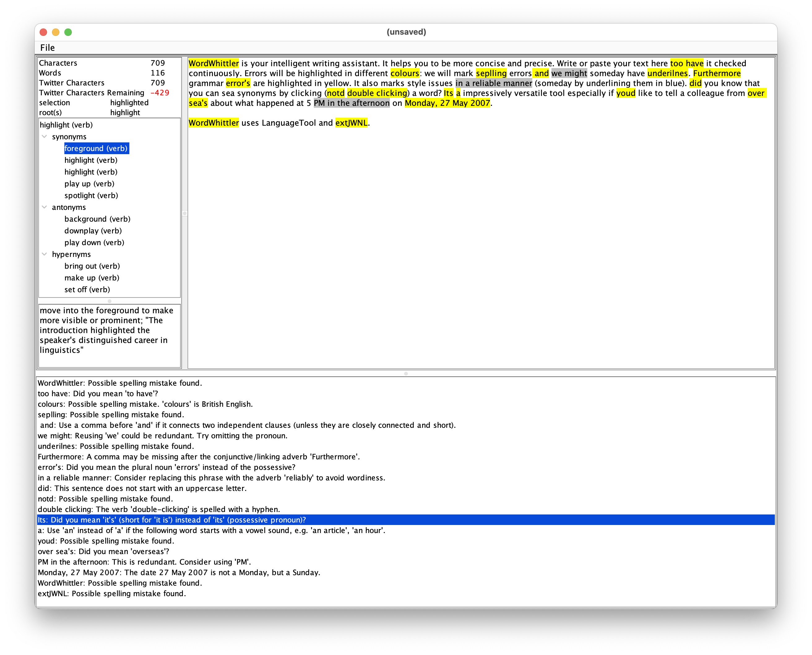This screenshot has height=655, width=812.
Task: Click the horizontal divider above messages list
Action: pyautogui.click(x=406, y=374)
